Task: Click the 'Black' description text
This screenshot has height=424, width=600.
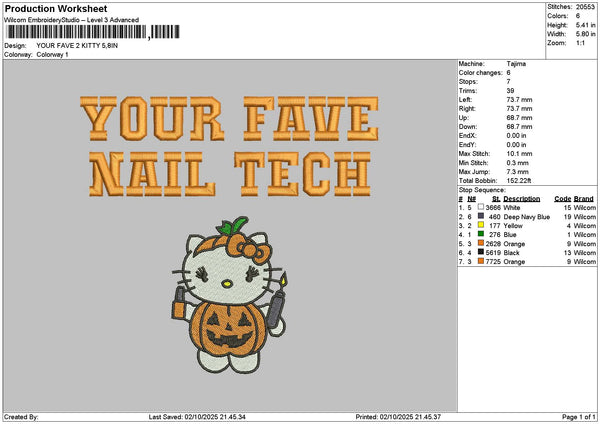Action: coord(511,253)
